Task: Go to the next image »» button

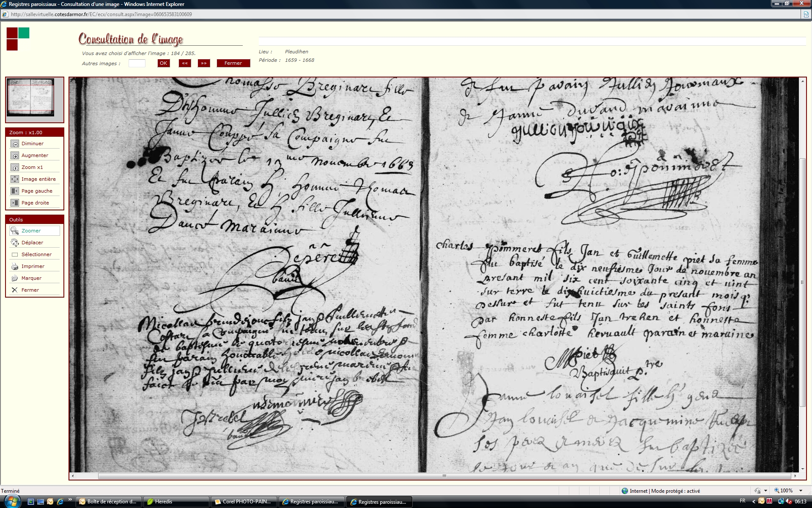Action: pos(204,63)
